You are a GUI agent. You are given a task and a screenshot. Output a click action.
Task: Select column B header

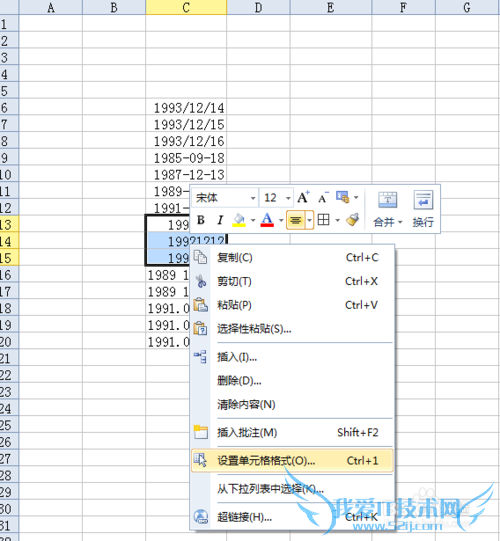(x=114, y=7)
